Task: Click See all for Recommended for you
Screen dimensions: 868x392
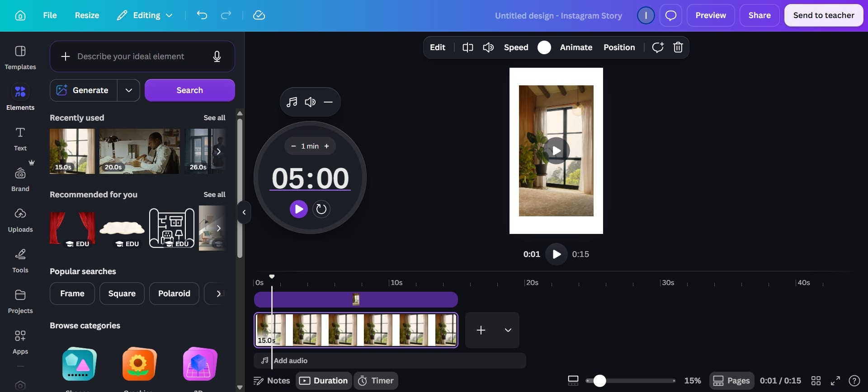Action: pyautogui.click(x=214, y=195)
